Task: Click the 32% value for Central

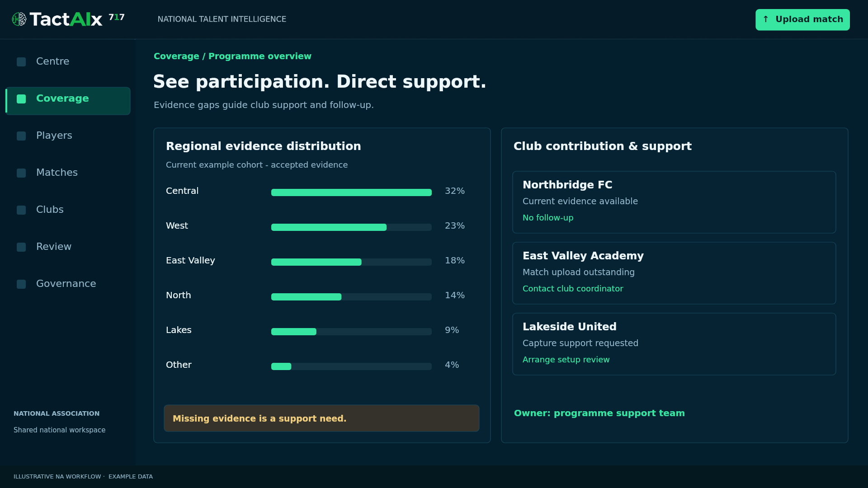Action: (x=455, y=191)
